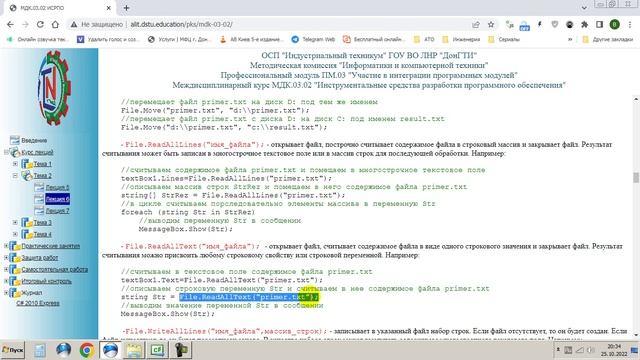
Task: Open the Введение page
Action: pos(34,140)
